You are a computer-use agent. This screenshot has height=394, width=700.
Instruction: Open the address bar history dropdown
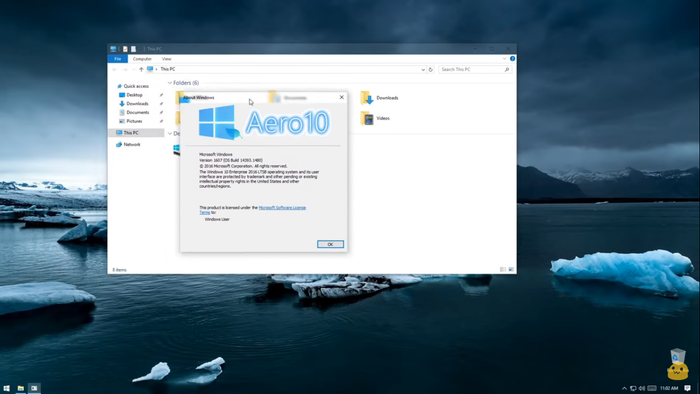[x=423, y=70]
